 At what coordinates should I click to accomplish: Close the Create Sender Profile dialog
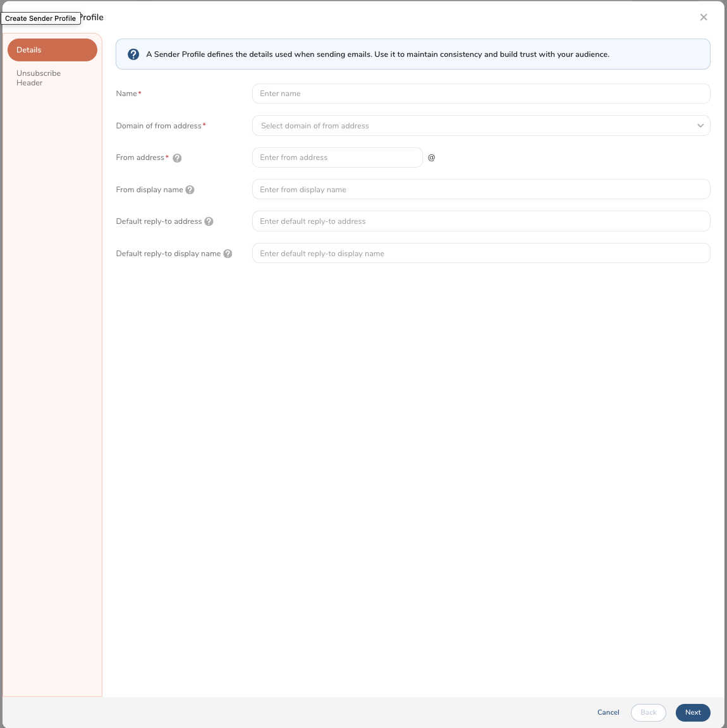(704, 17)
